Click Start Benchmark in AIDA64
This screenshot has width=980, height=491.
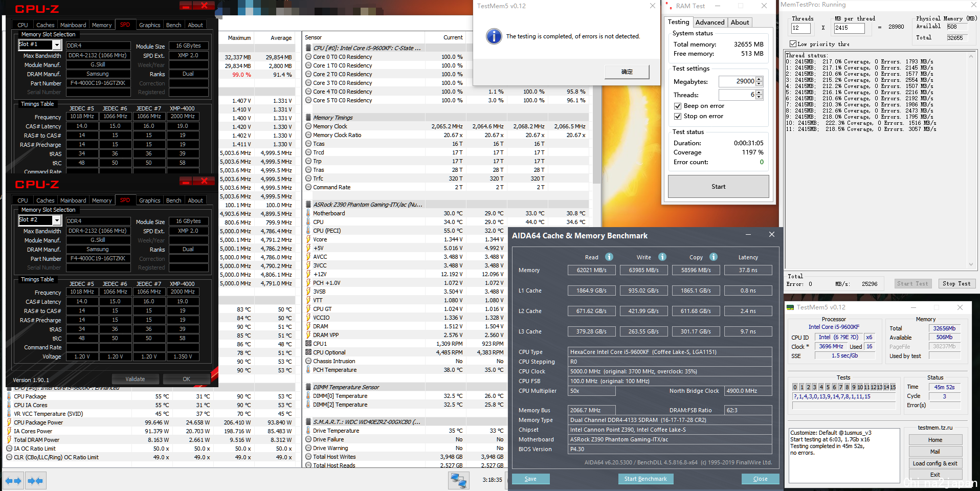click(x=645, y=479)
